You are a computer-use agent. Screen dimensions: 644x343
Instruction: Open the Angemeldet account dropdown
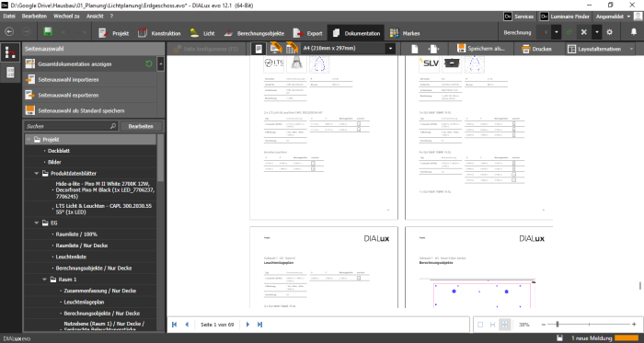[x=614, y=17]
